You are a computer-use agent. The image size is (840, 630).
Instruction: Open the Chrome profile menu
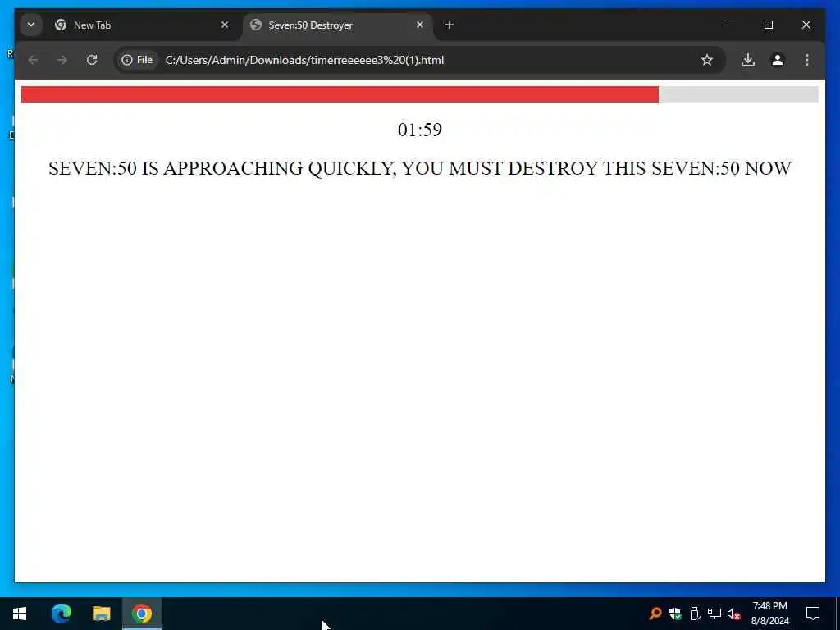[x=778, y=60]
